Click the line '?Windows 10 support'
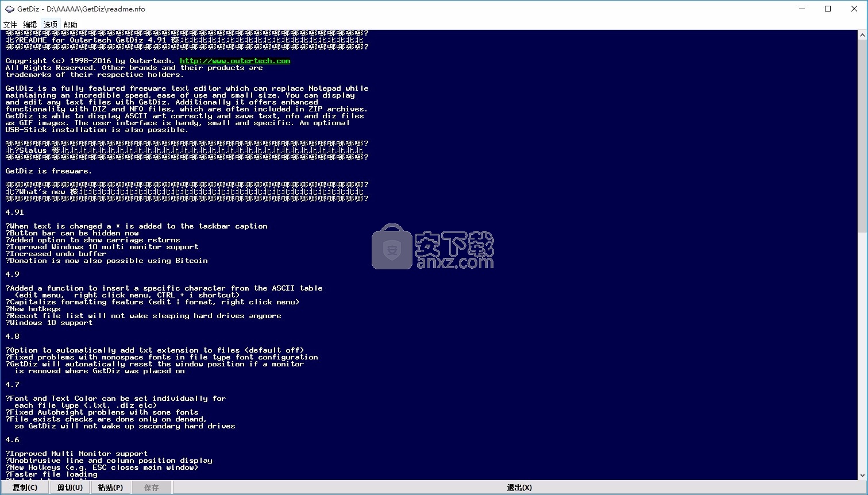The image size is (868, 495). point(49,323)
